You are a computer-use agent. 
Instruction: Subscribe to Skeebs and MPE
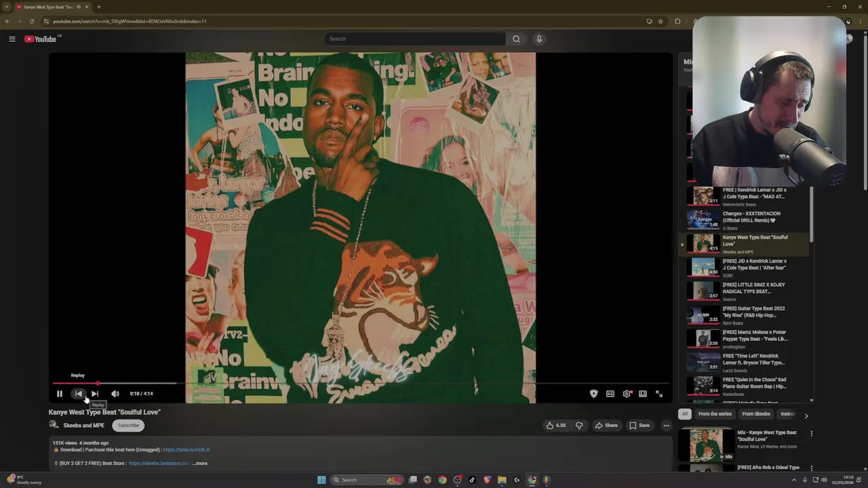click(127, 426)
